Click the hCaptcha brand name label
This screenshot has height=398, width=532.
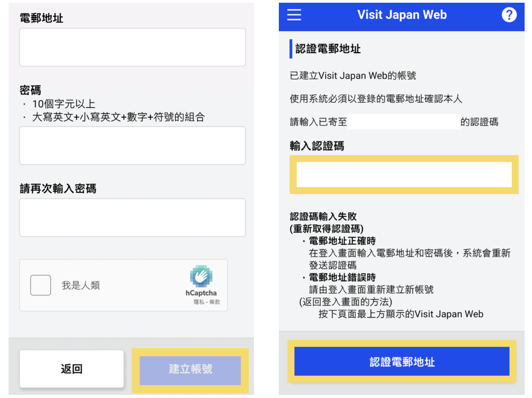click(x=201, y=294)
